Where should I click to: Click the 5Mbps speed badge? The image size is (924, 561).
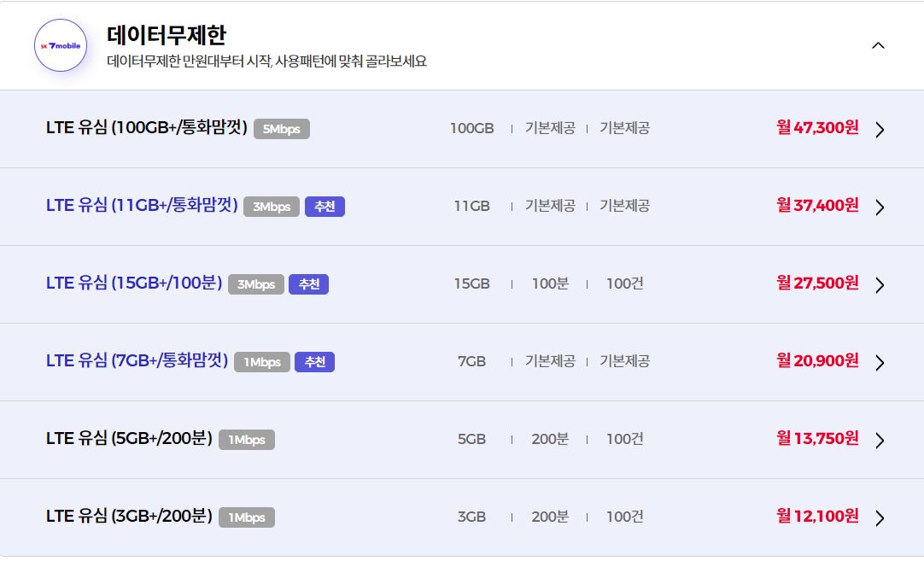[282, 129]
